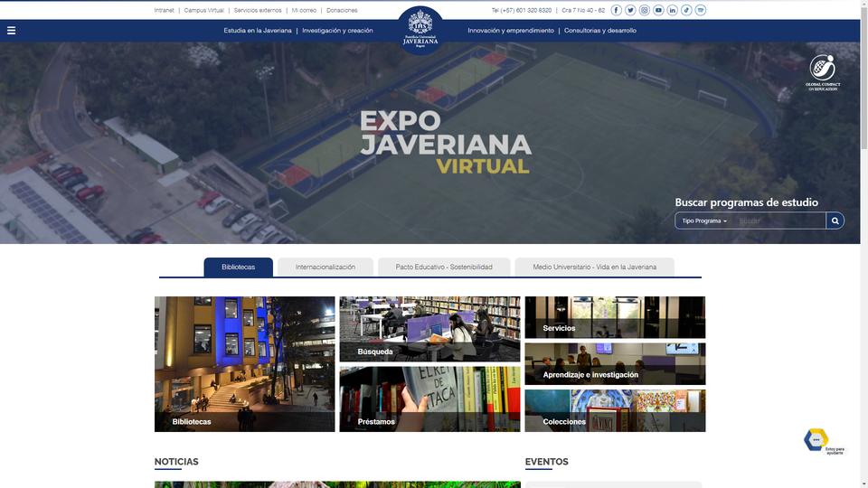Click the Campus Virtual link

point(203,10)
